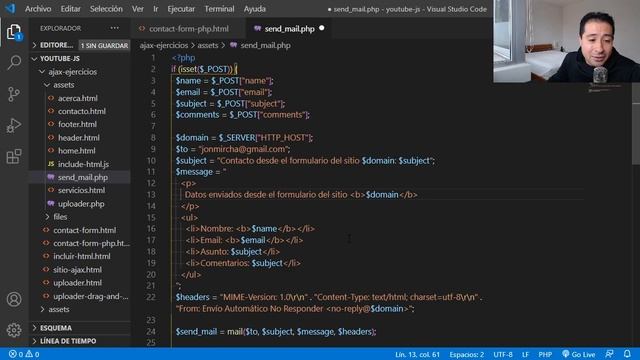Screen dimensions: 640x360
Task: Click the 1 SIN GUARDAR badge
Action: pos(104,46)
